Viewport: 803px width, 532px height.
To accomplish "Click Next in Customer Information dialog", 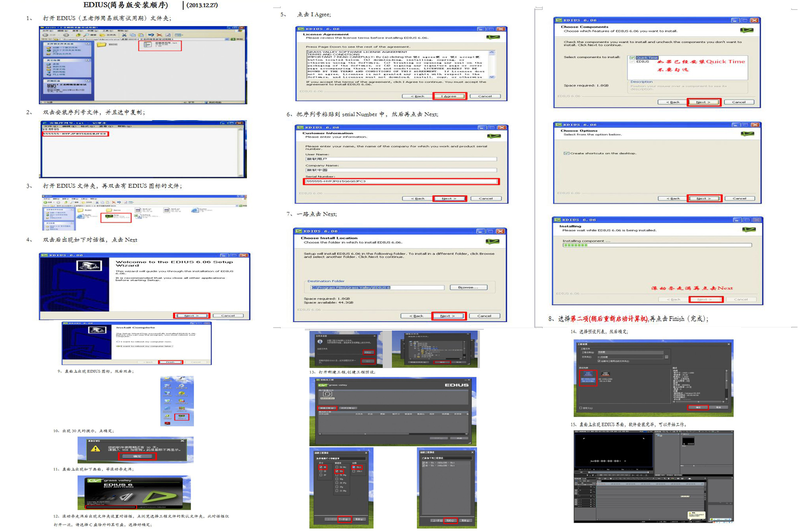I will pos(449,198).
